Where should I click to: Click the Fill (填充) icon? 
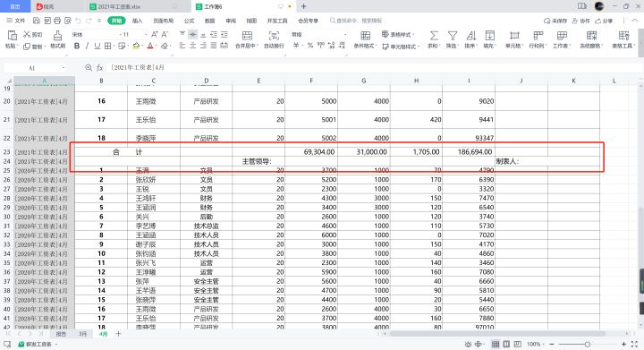(489, 35)
